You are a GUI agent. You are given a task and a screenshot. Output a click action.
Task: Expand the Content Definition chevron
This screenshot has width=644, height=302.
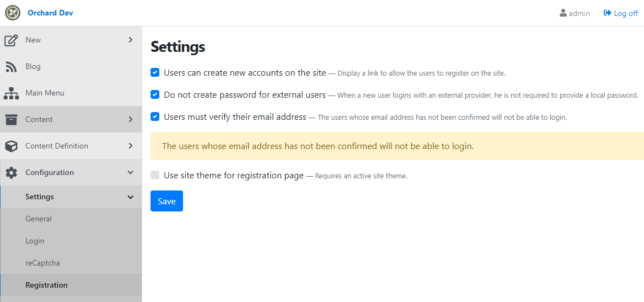[131, 146]
